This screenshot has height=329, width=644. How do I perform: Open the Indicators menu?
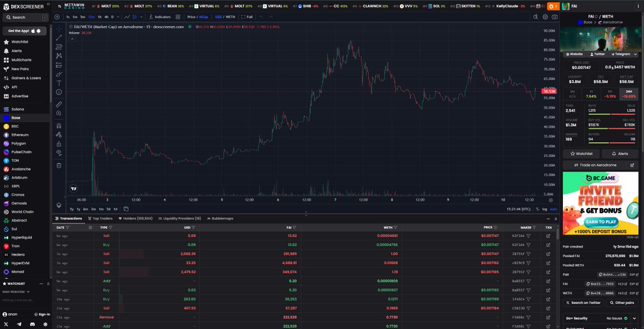pyautogui.click(x=159, y=17)
